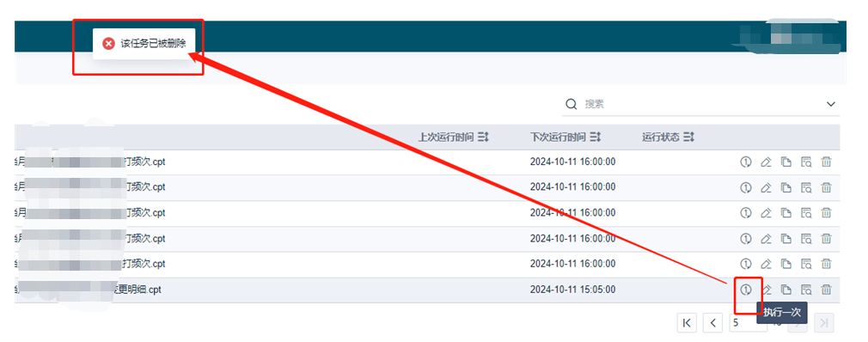Run once the second 打频次.cpt task

pos(746,187)
